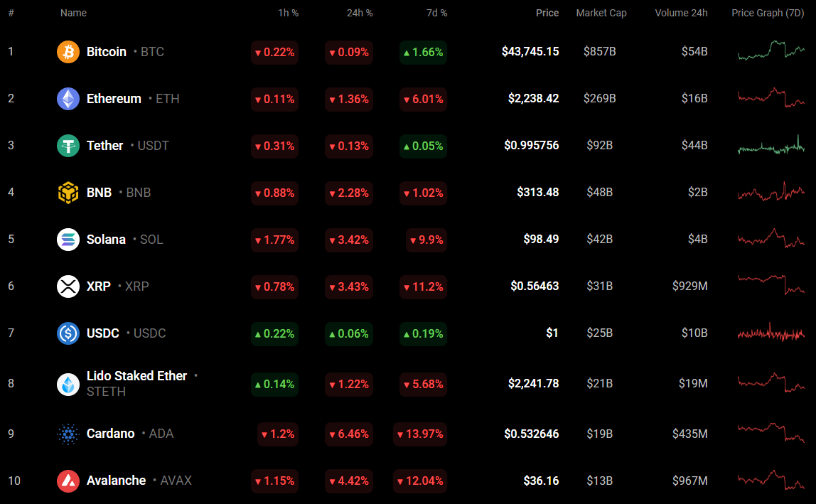This screenshot has width=816, height=504.
Task: Sort by the 7d % column header
Action: tap(436, 13)
